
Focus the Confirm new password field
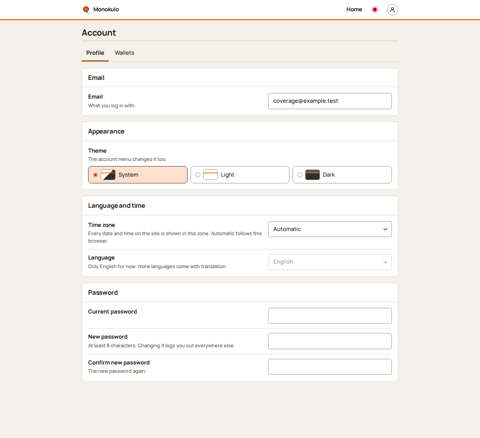point(330,367)
